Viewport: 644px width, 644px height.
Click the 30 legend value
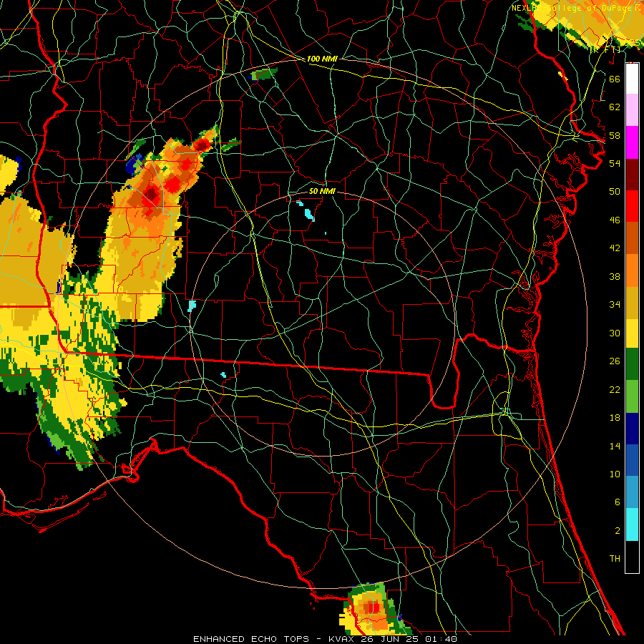tap(615, 333)
